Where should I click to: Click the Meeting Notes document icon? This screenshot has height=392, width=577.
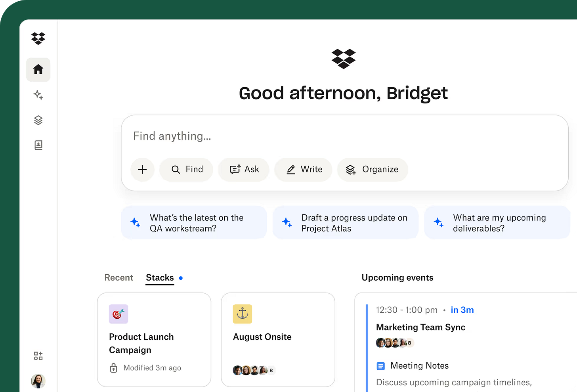coord(380,366)
